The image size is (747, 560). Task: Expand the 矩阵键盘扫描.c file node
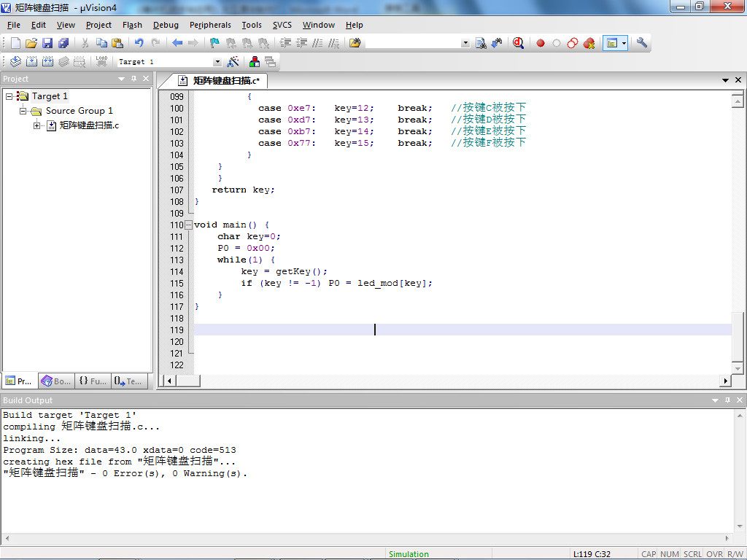click(x=37, y=125)
